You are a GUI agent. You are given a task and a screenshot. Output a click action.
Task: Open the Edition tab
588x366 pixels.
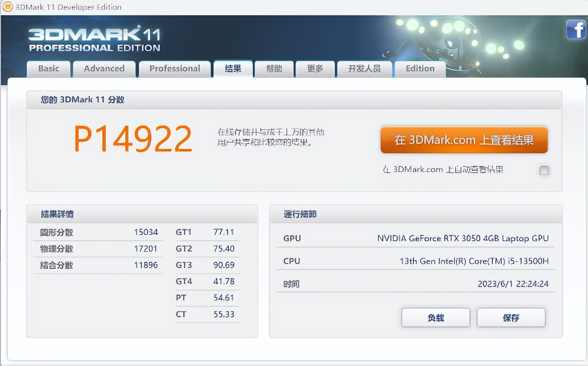tap(419, 69)
